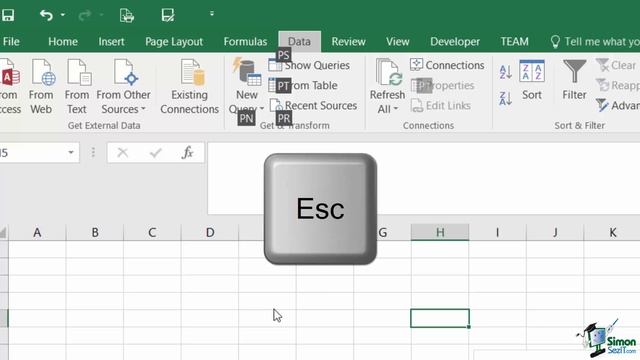Select column I header
The height and width of the screenshot is (360, 640).
point(498,233)
